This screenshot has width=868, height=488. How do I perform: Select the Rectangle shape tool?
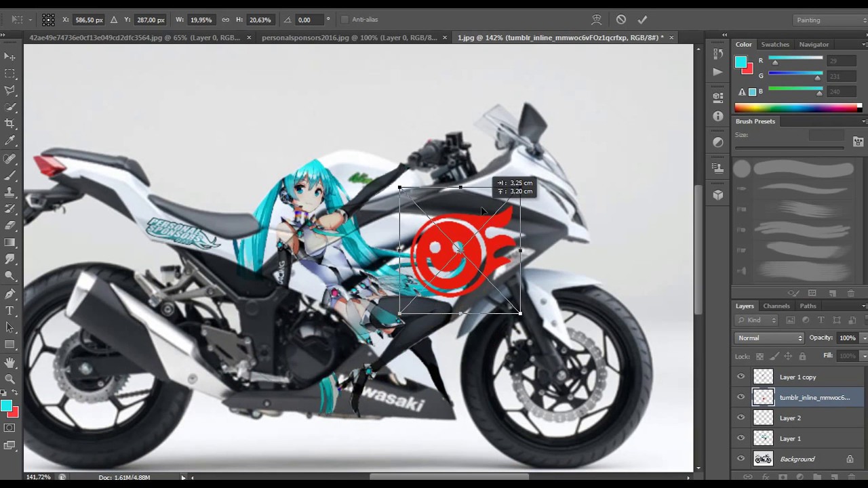(x=9, y=344)
